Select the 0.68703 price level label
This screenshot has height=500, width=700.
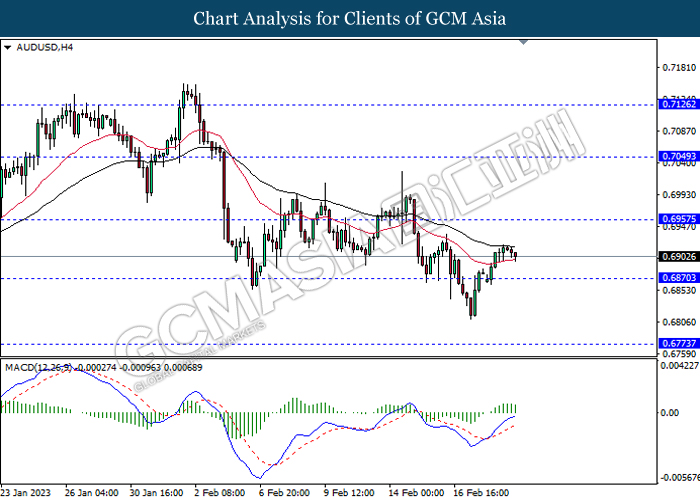679,278
